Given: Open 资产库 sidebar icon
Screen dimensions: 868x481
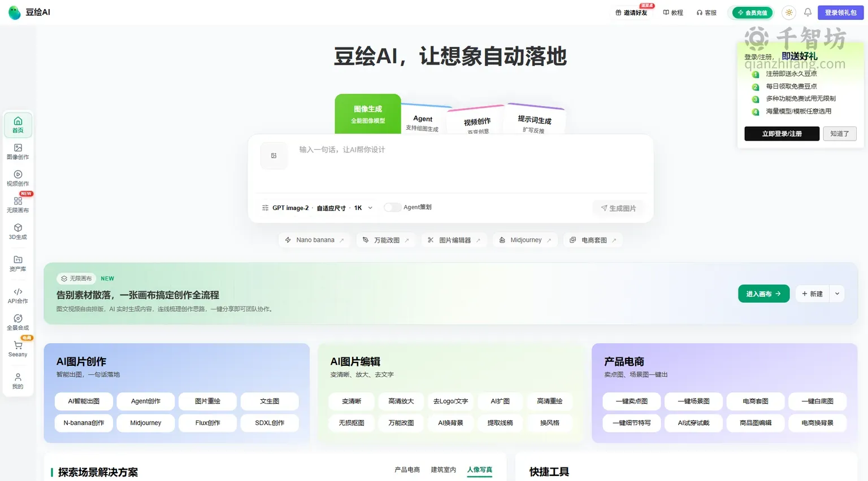Looking at the screenshot, I should (x=18, y=264).
